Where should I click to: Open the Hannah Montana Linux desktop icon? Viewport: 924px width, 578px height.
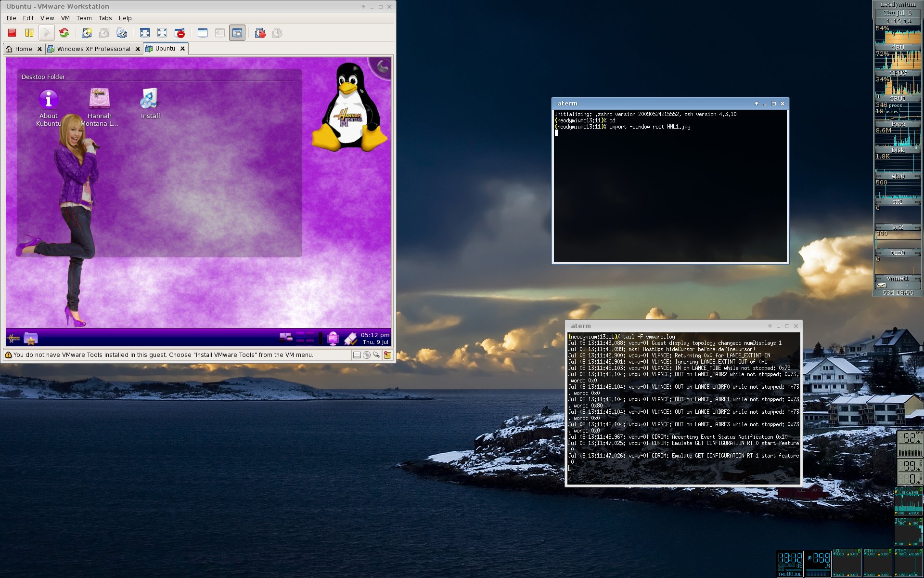100,108
